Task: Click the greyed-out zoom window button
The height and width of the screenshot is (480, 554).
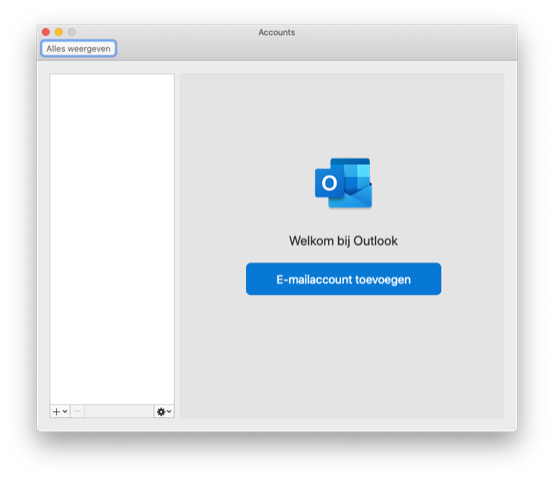Action: 72,32
